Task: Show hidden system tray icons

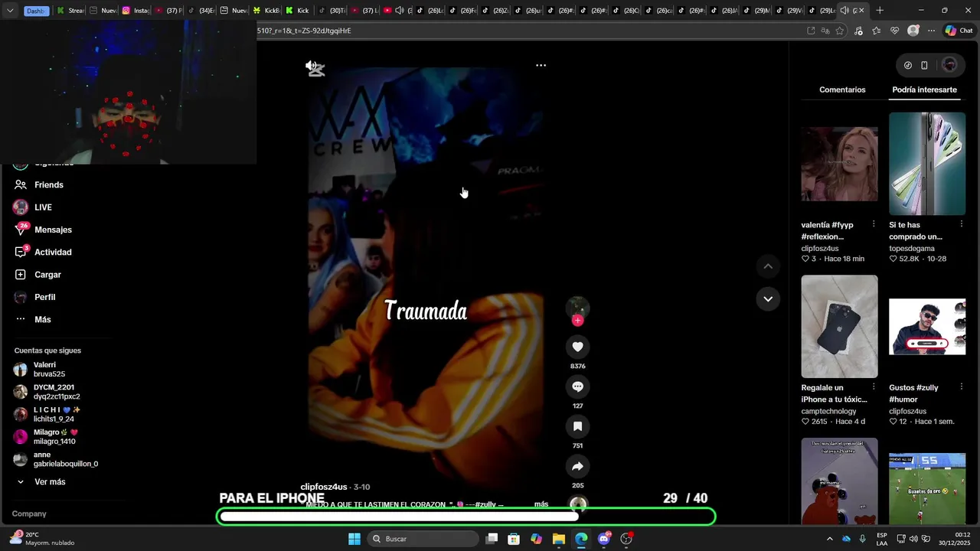Action: tap(829, 539)
